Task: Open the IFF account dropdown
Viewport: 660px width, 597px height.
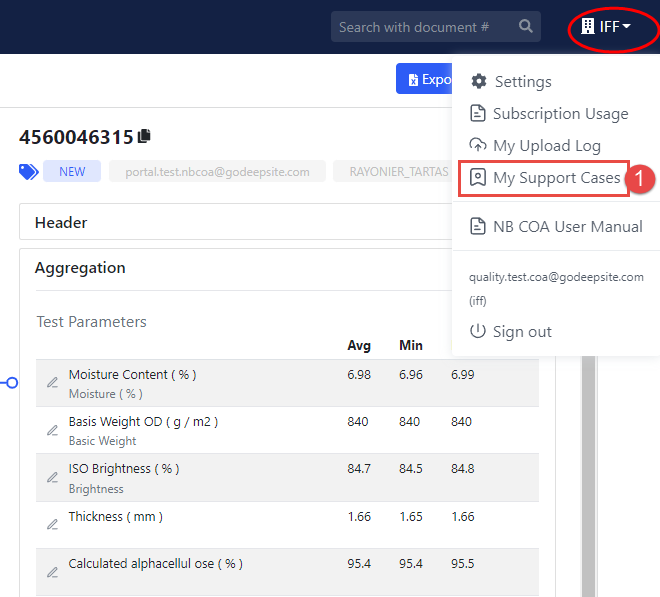Action: point(606,27)
